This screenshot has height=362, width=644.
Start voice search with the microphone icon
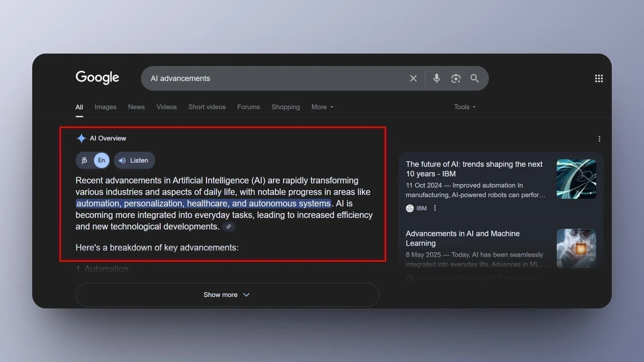coord(436,78)
